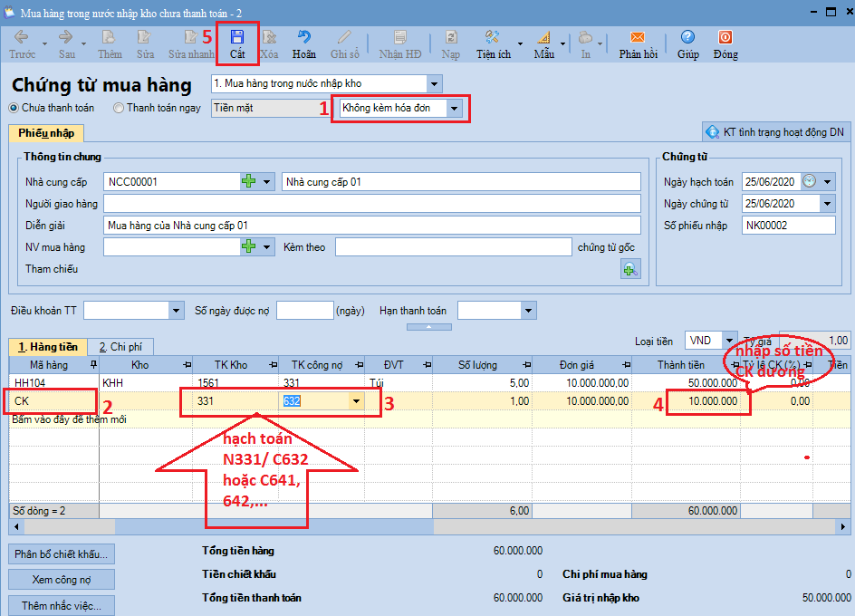
Task: Click the Nạp (reload) toolbar icon
Action: (451, 37)
